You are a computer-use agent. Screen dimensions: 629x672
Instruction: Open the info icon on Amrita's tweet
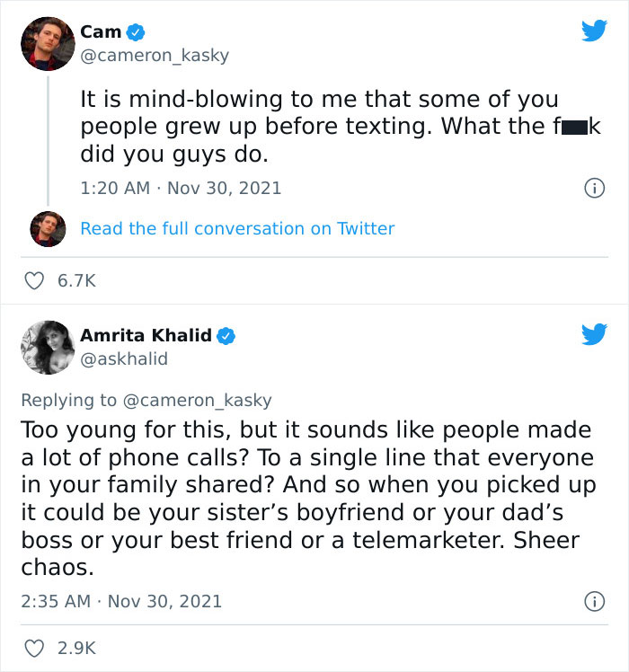pos(593,600)
